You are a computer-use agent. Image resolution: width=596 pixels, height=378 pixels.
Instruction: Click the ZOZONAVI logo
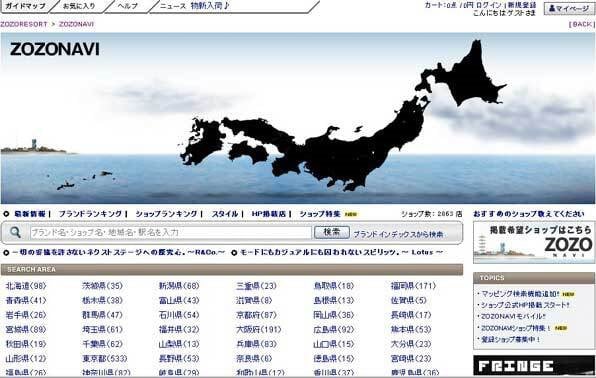pyautogui.click(x=55, y=49)
